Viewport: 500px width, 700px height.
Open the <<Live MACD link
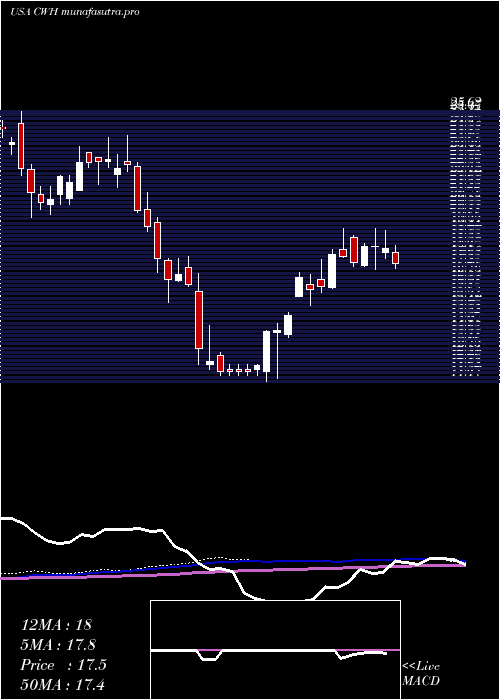421,673
